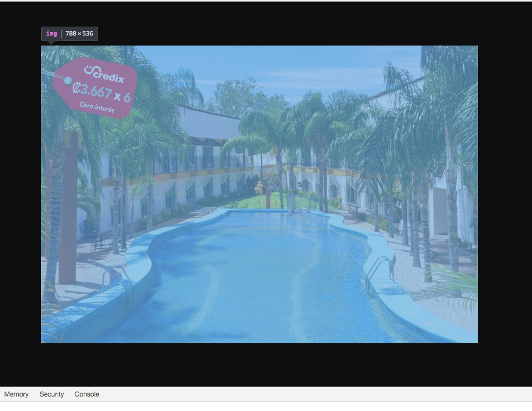Click the lounge chairs beside the pool
Image resolution: width=532 pixels, height=411 pixels.
click(x=203, y=211)
